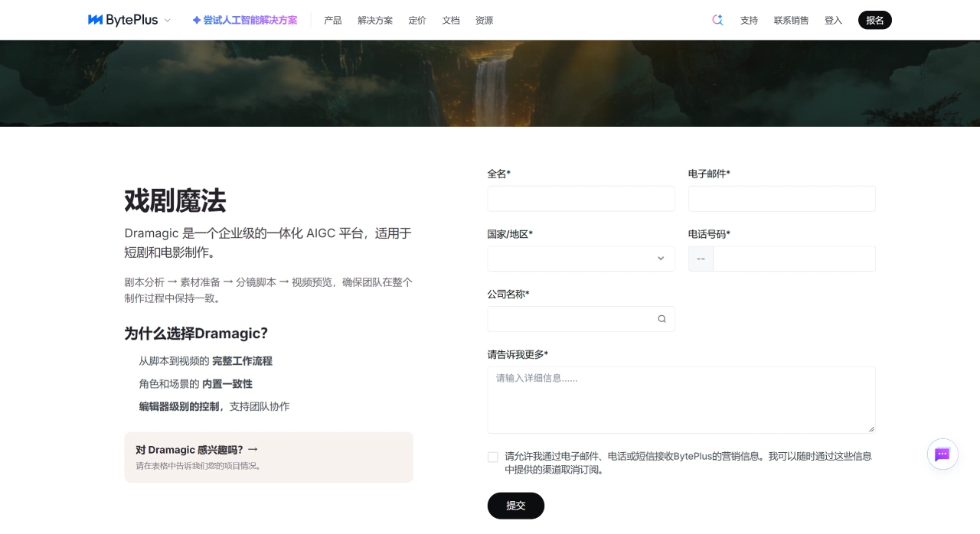Focus the 电子邮件 input field
This screenshot has height=534, width=980.
point(782,199)
